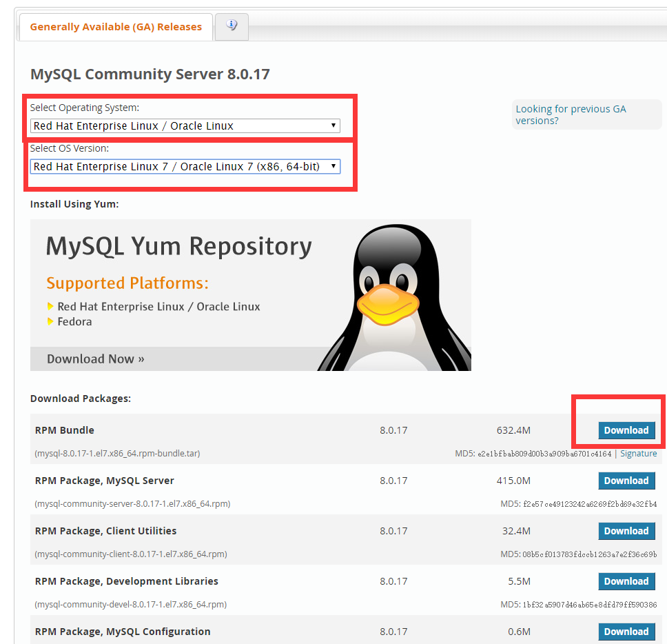This screenshot has width=667, height=644.
Task: Click 'RPM Package, Development Libraries' name
Action: click(126, 581)
